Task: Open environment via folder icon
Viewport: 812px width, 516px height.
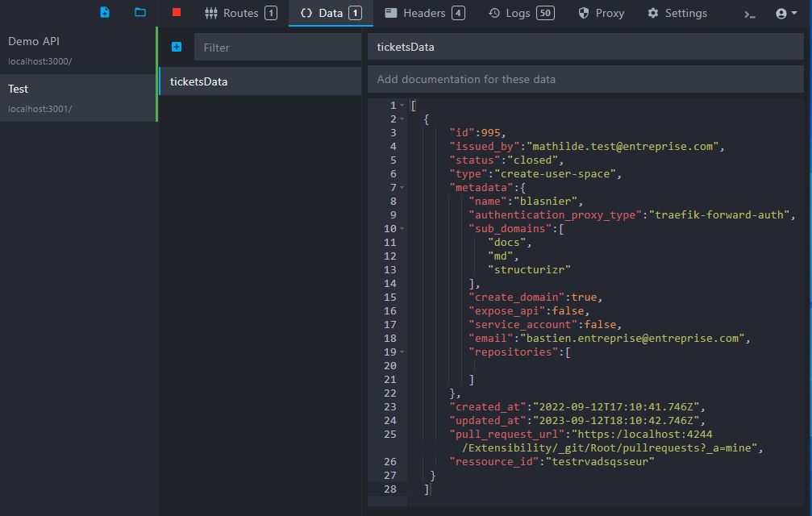Action: pyautogui.click(x=139, y=12)
